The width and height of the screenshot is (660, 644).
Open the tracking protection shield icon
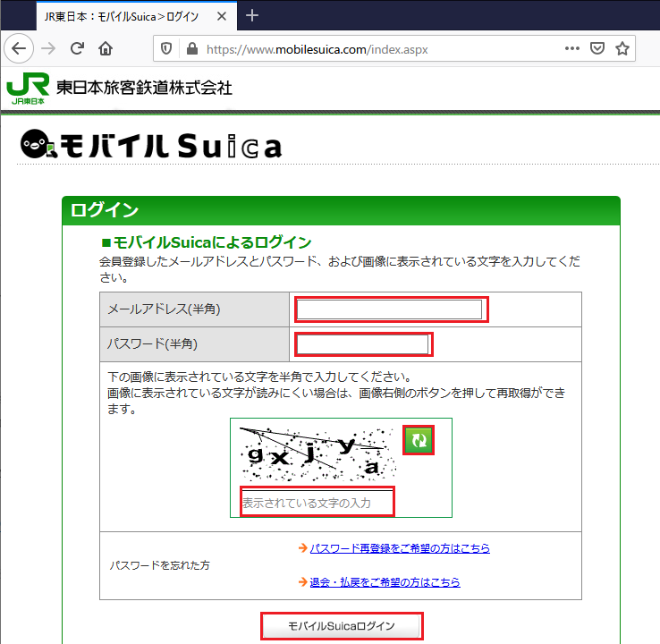[x=166, y=49]
